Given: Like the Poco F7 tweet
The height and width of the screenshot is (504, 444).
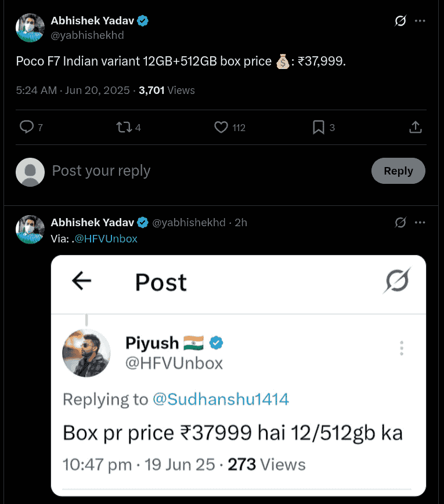Looking at the screenshot, I should click(x=221, y=126).
